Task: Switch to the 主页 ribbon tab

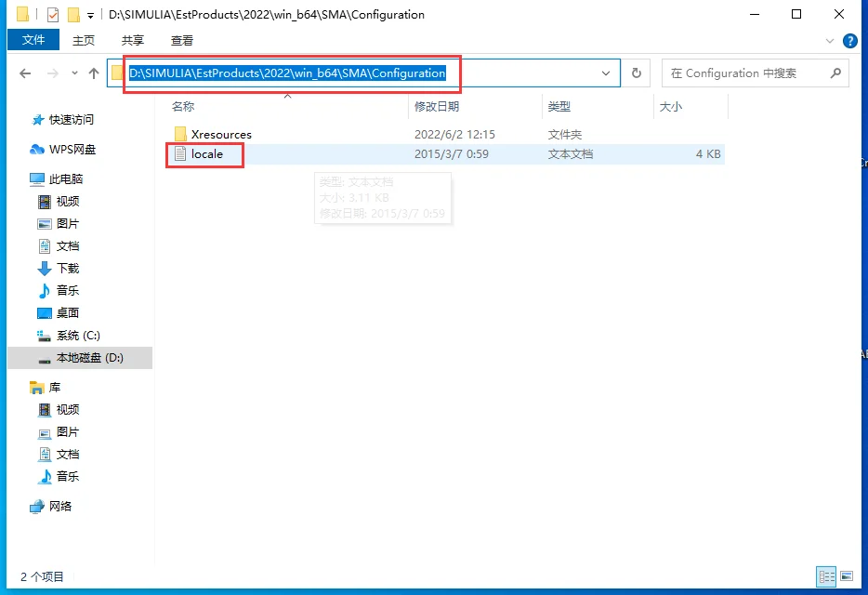Action: click(84, 40)
